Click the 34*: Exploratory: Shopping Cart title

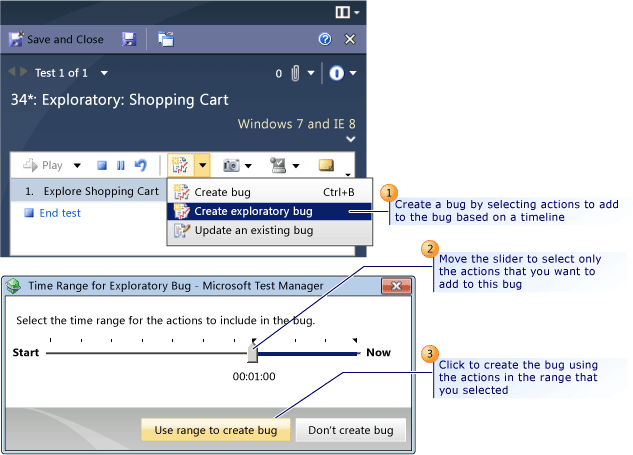[x=119, y=100]
